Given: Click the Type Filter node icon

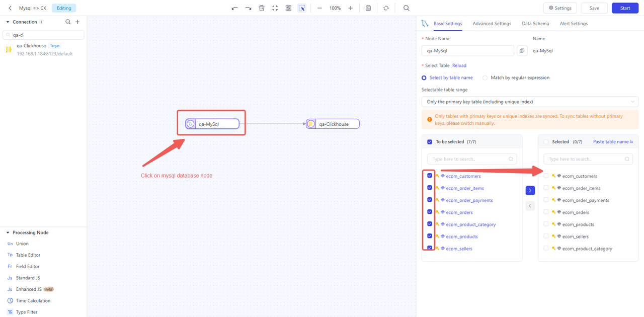Looking at the screenshot, I should (x=10, y=312).
